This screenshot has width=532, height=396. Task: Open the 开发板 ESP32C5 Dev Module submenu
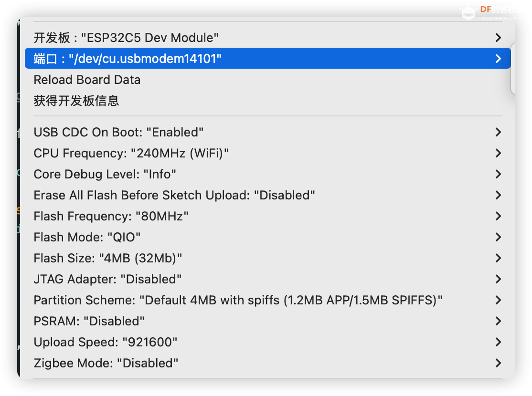127,37
